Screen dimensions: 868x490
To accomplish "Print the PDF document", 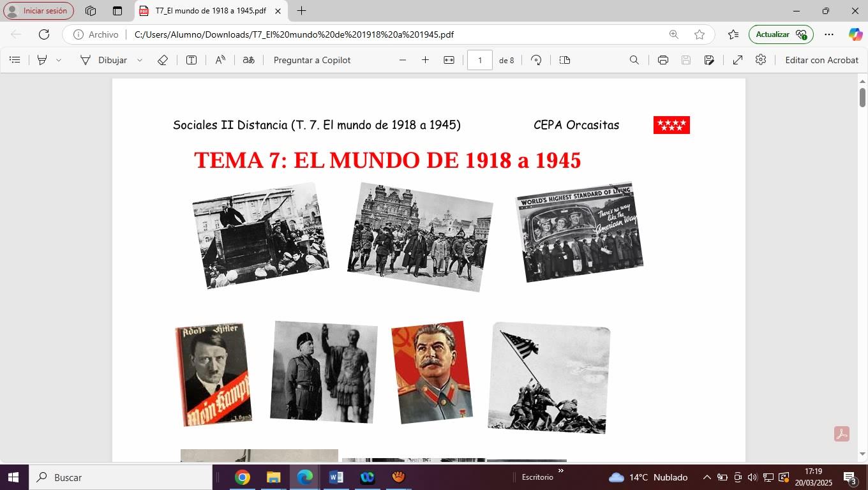I will pyautogui.click(x=662, y=60).
